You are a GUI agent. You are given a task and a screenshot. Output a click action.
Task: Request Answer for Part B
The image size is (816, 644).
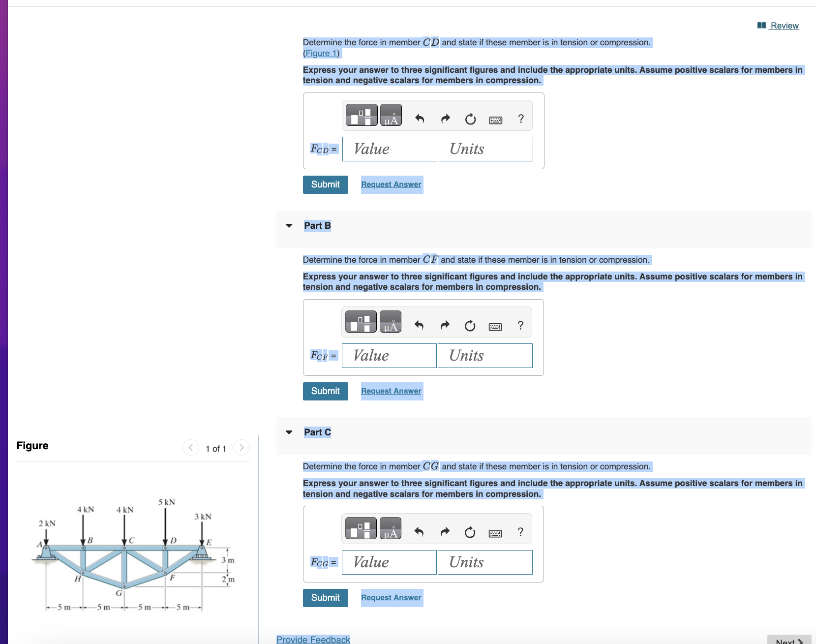(391, 391)
